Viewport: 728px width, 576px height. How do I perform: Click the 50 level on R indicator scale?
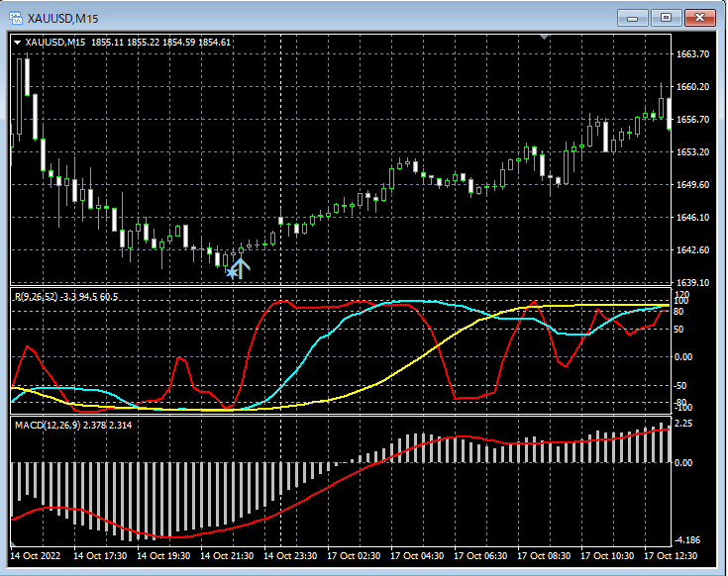678,330
